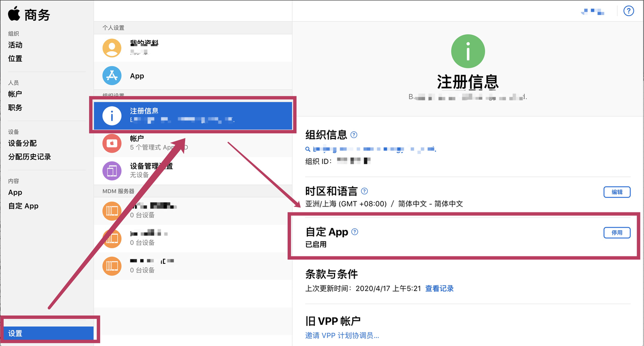Select 设置 at sidebar bottom
644x346 pixels.
point(47,333)
